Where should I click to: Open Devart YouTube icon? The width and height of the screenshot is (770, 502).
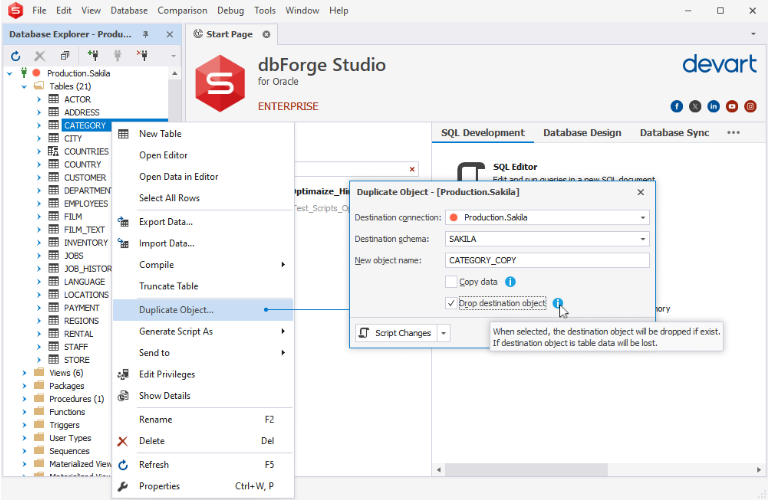point(732,106)
